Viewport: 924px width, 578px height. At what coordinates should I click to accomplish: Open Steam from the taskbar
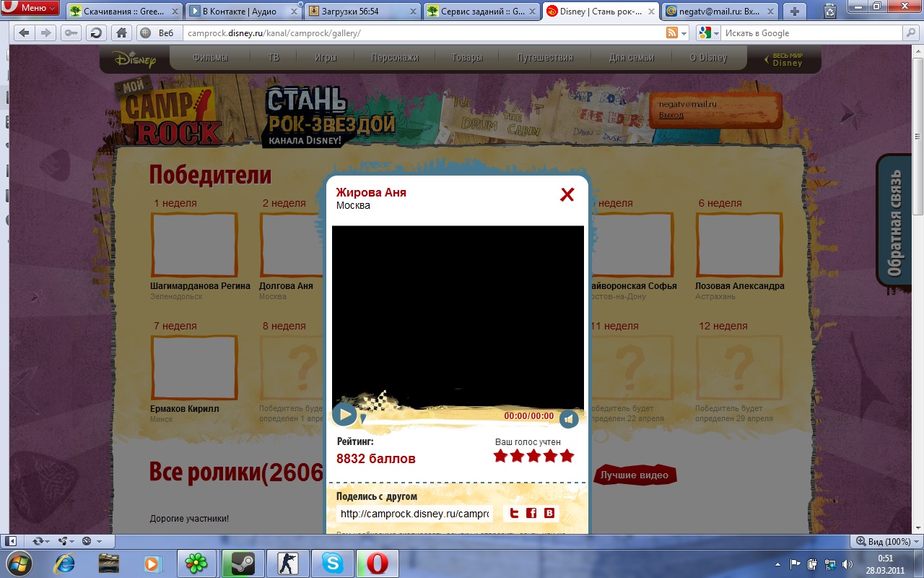point(242,563)
